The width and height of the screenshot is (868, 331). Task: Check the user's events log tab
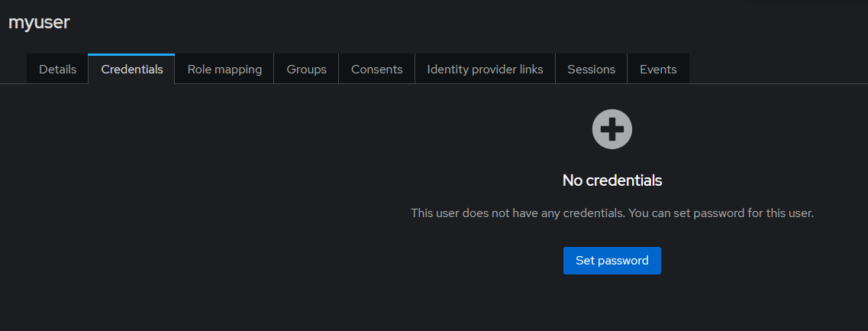tap(658, 69)
